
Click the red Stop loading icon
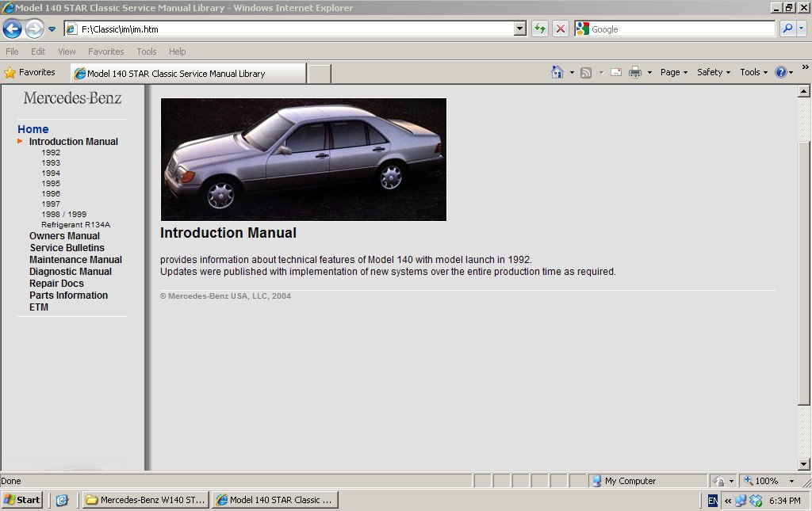pos(560,29)
